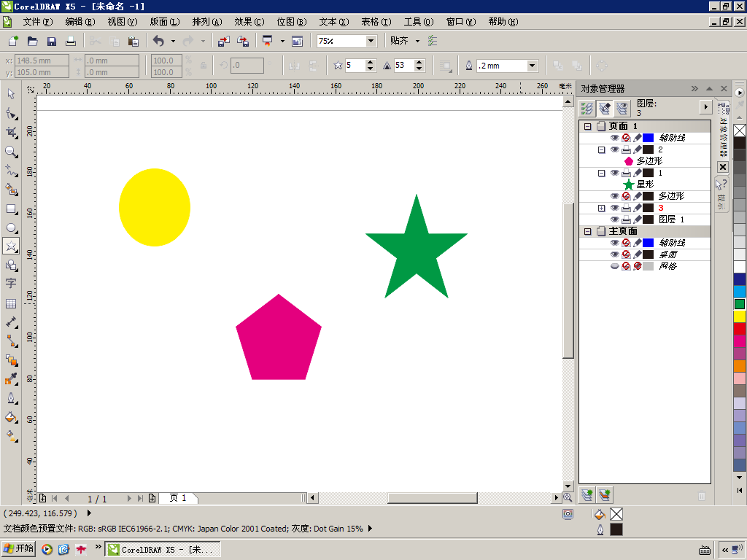Open the 位图(B) menu
The image size is (747, 560).
tap(292, 22)
